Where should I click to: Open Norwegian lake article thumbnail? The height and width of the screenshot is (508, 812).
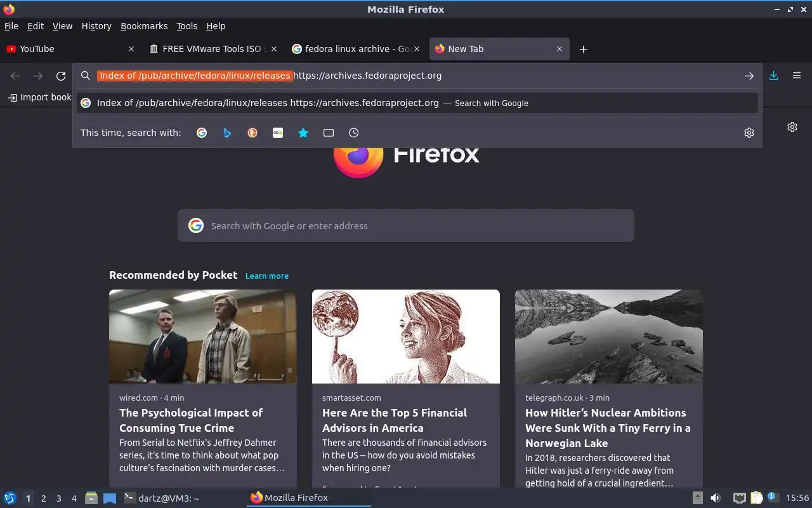tap(609, 337)
